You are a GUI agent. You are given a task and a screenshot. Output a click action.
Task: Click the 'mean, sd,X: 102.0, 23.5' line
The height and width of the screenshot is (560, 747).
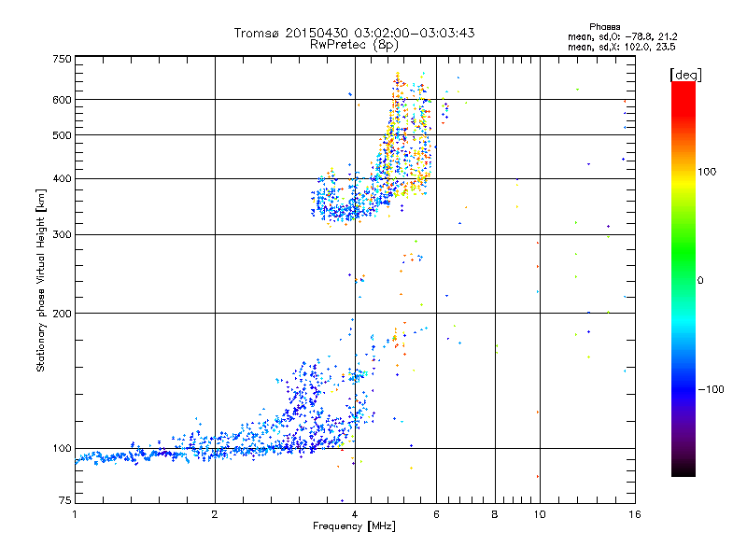pyautogui.click(x=621, y=47)
